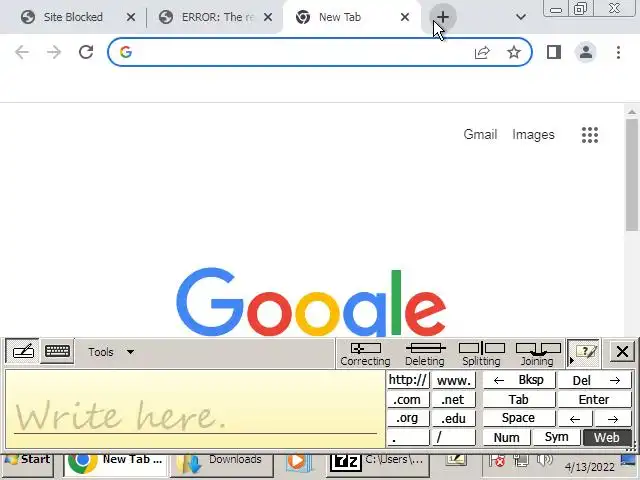The height and width of the screenshot is (480, 640).
Task: Tap the left arrow cursor key
Action: 575,419
